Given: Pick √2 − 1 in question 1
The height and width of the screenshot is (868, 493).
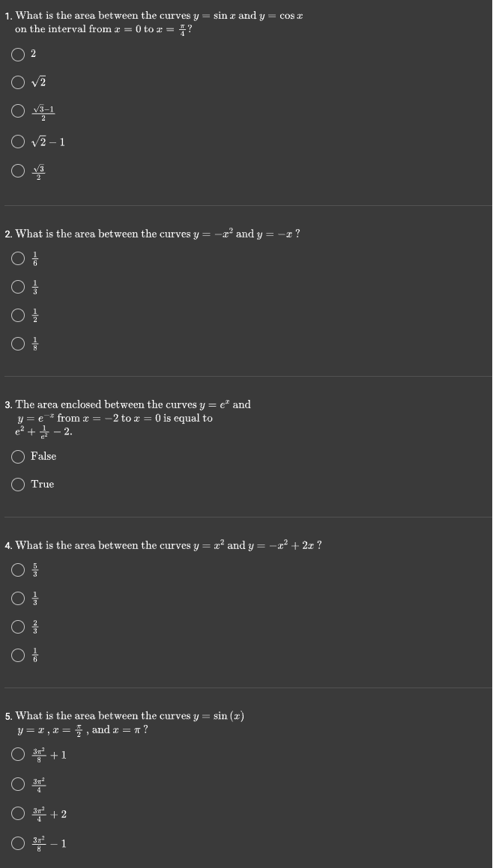Looking at the screenshot, I should 17,142.
